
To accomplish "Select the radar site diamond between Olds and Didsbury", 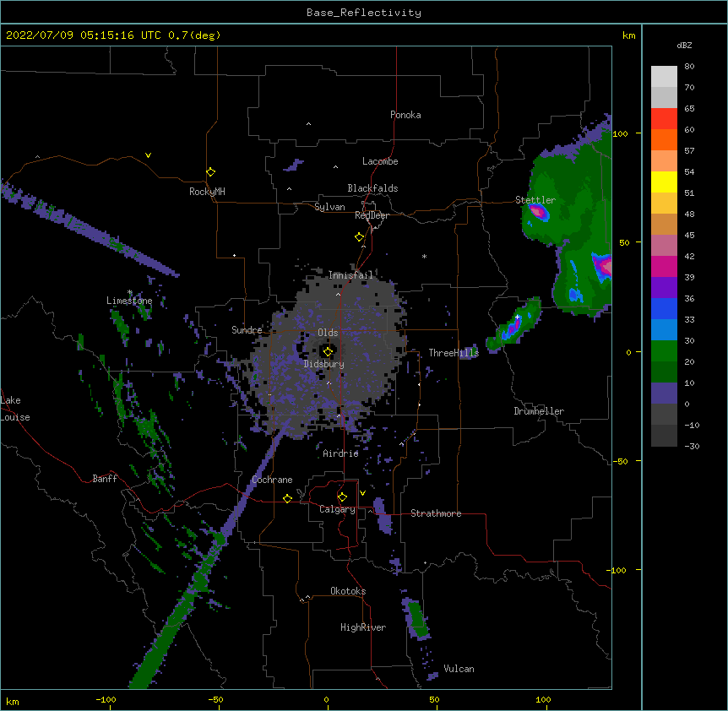I will click(328, 352).
